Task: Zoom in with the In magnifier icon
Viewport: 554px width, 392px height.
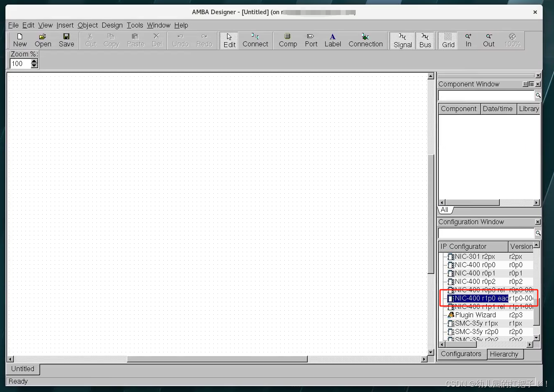Action: (x=468, y=40)
